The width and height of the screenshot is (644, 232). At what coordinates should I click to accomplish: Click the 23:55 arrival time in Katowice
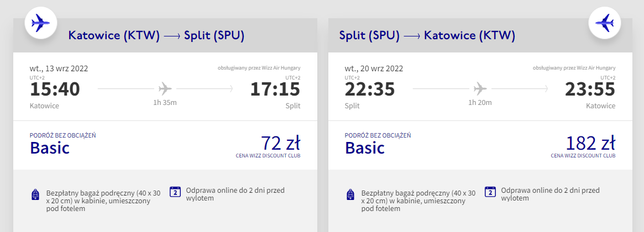[x=590, y=89]
